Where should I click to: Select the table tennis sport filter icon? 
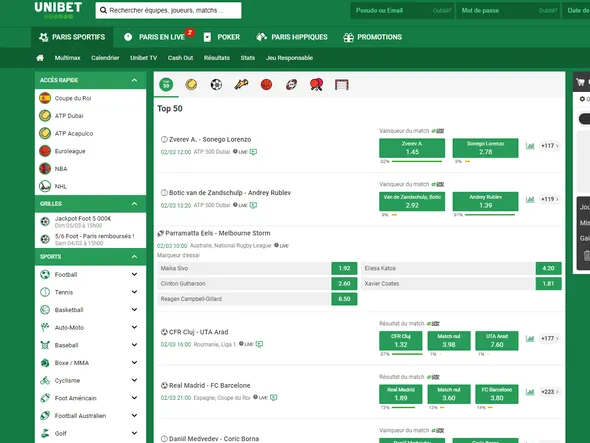point(316,85)
